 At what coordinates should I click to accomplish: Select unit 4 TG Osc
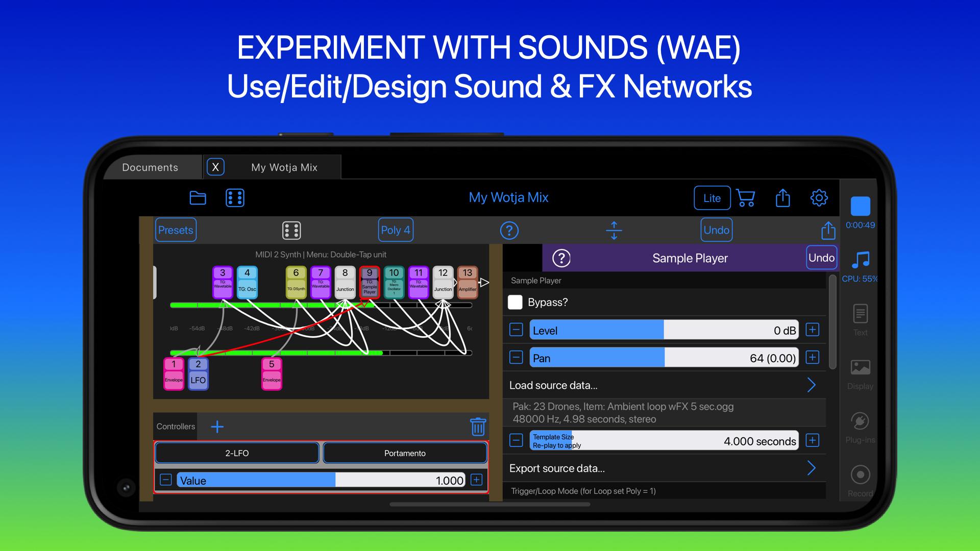click(247, 282)
